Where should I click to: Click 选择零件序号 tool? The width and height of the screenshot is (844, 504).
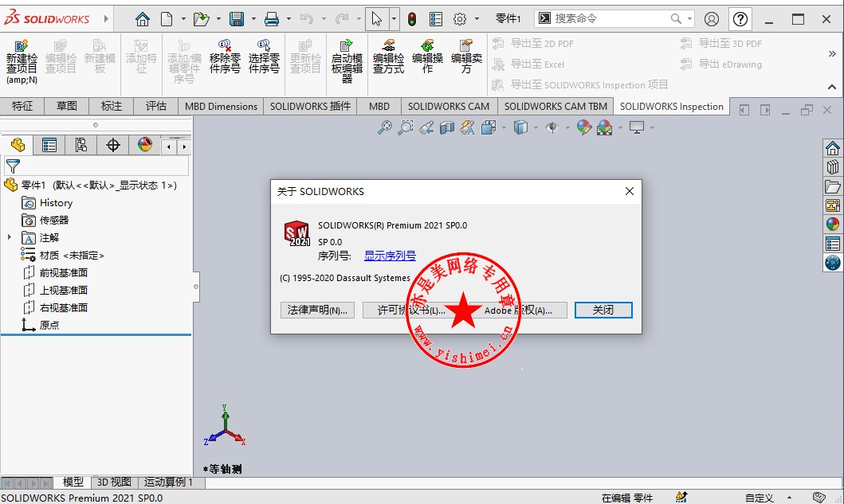(x=265, y=57)
